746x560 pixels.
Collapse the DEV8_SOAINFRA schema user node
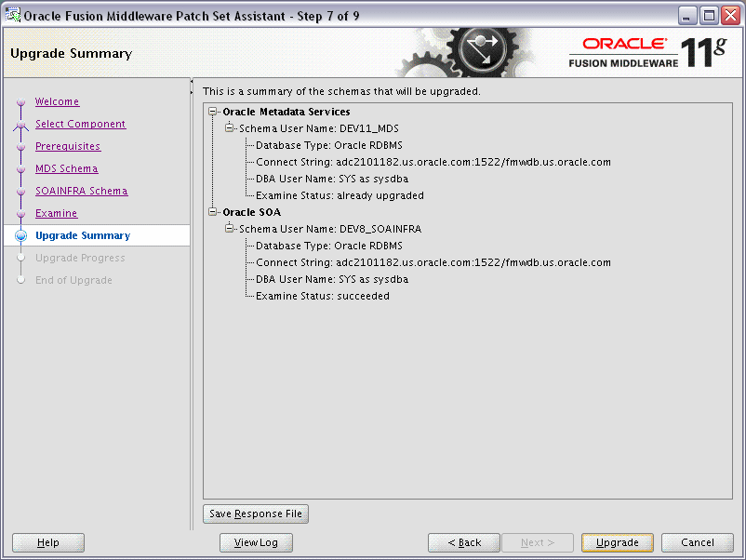pos(230,229)
